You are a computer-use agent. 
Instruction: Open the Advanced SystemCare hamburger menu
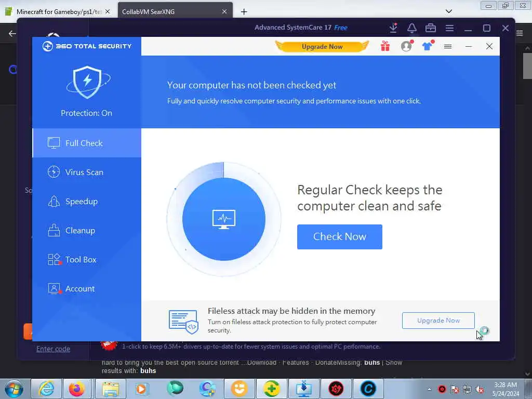click(449, 28)
